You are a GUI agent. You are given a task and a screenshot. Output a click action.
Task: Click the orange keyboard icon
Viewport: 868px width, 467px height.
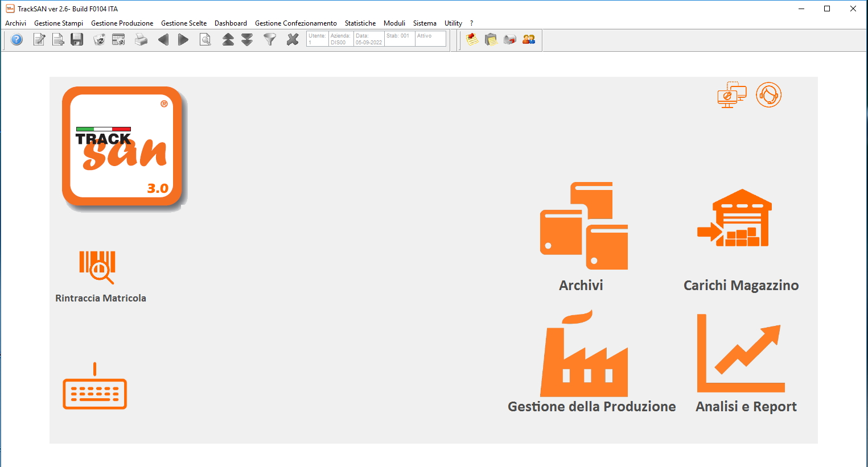pyautogui.click(x=94, y=386)
